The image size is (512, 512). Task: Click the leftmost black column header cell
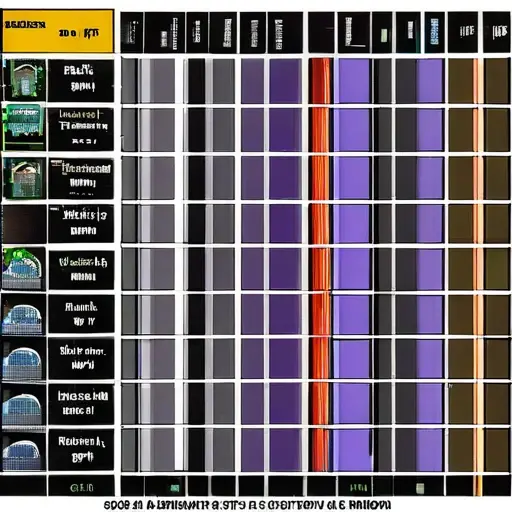click(x=132, y=33)
